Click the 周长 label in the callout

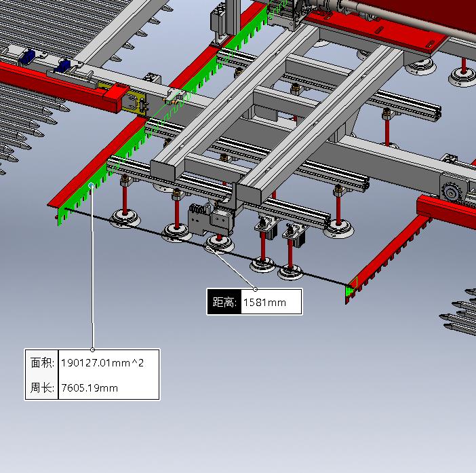click(42, 388)
